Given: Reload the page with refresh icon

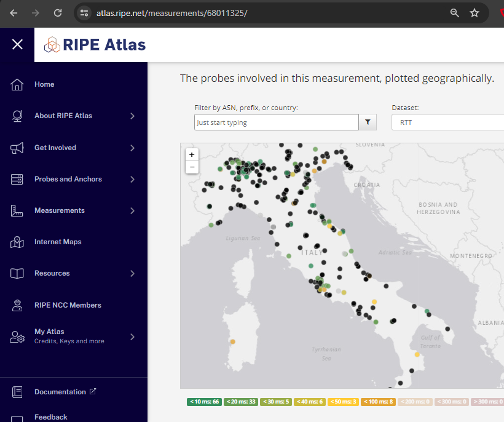Looking at the screenshot, I should pyautogui.click(x=58, y=13).
